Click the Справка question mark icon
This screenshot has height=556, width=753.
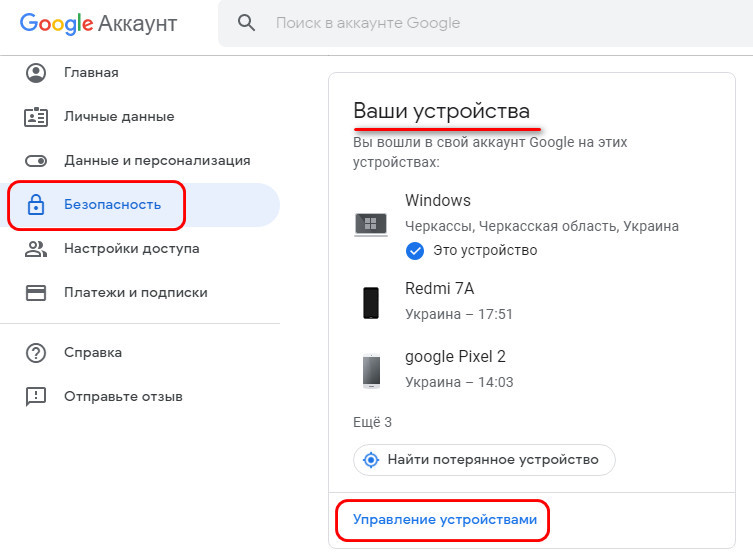point(36,353)
